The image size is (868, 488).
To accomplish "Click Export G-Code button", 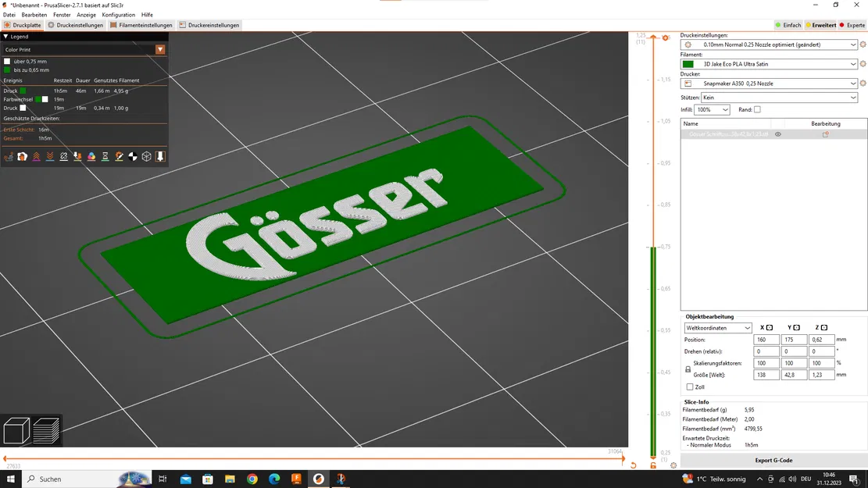I will tap(773, 461).
